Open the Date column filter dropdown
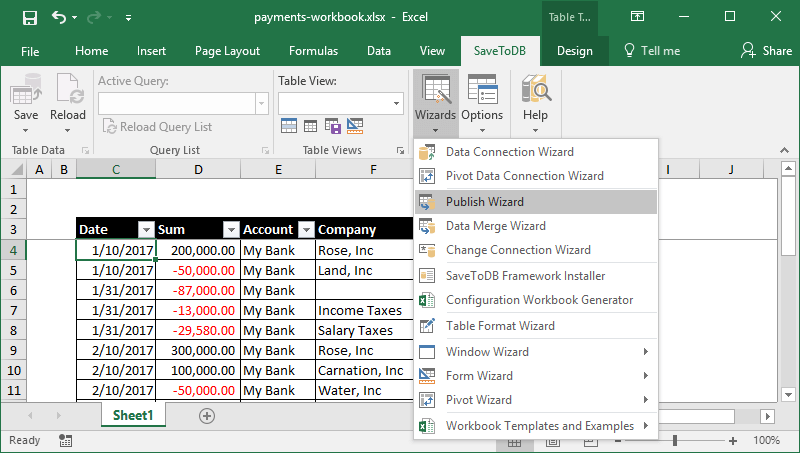The height and width of the screenshot is (453, 800). (146, 230)
